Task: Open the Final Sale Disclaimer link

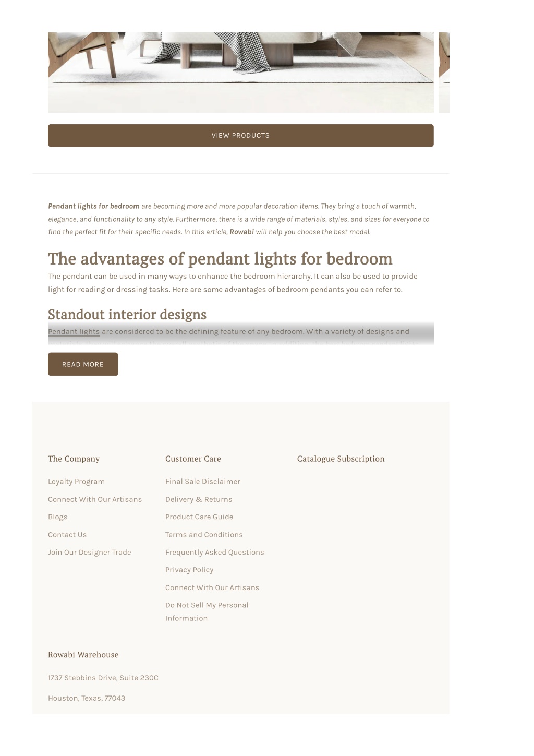Action: pos(203,482)
